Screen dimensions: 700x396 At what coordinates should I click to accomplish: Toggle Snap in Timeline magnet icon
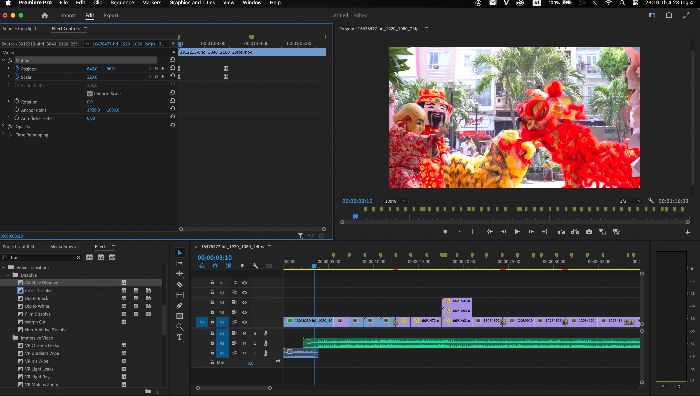point(215,266)
